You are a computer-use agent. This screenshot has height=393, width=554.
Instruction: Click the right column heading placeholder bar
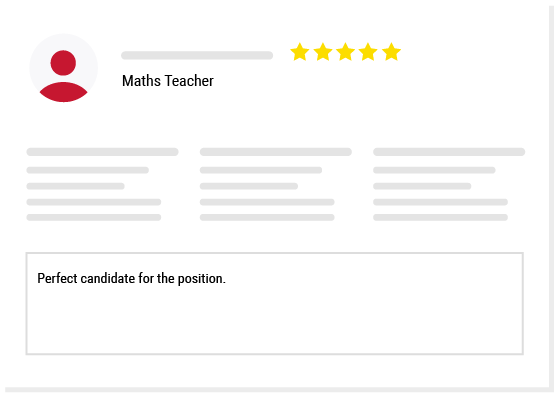tap(449, 152)
